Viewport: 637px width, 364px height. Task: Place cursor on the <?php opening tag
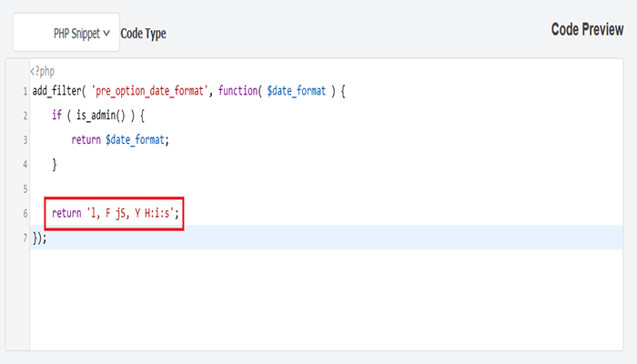click(x=43, y=71)
